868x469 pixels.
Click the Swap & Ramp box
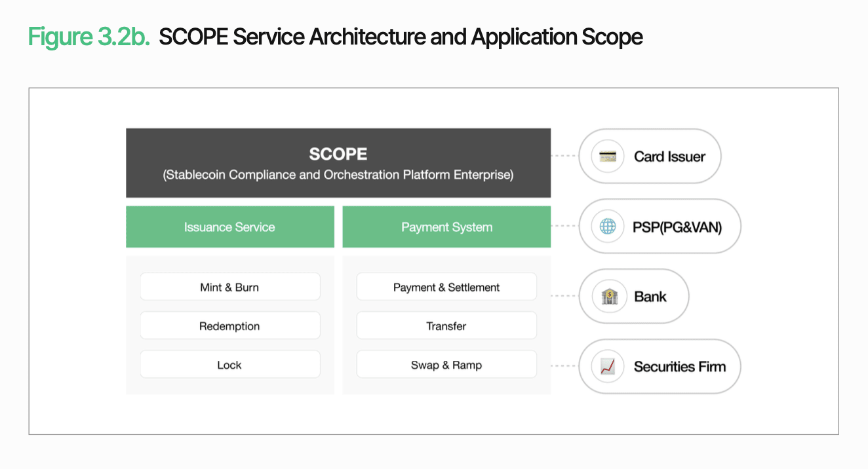coord(446,364)
